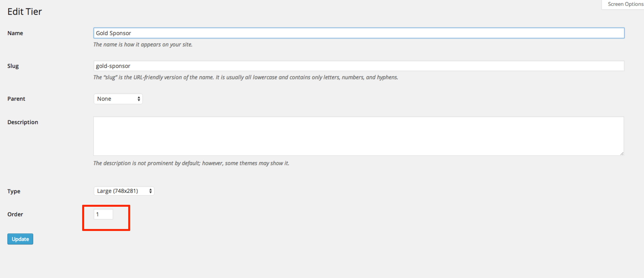Click the 'Edit Tier' page heading
This screenshot has width=644, height=278.
(x=25, y=12)
